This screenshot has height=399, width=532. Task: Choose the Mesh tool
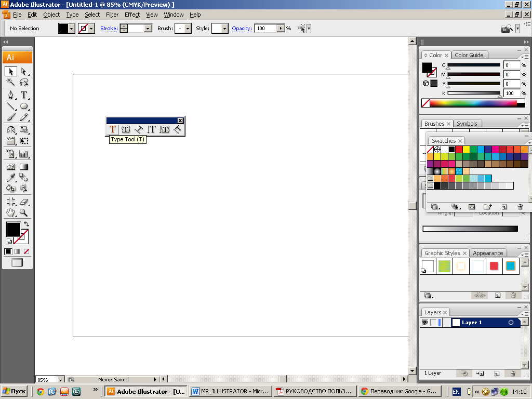tap(10, 167)
